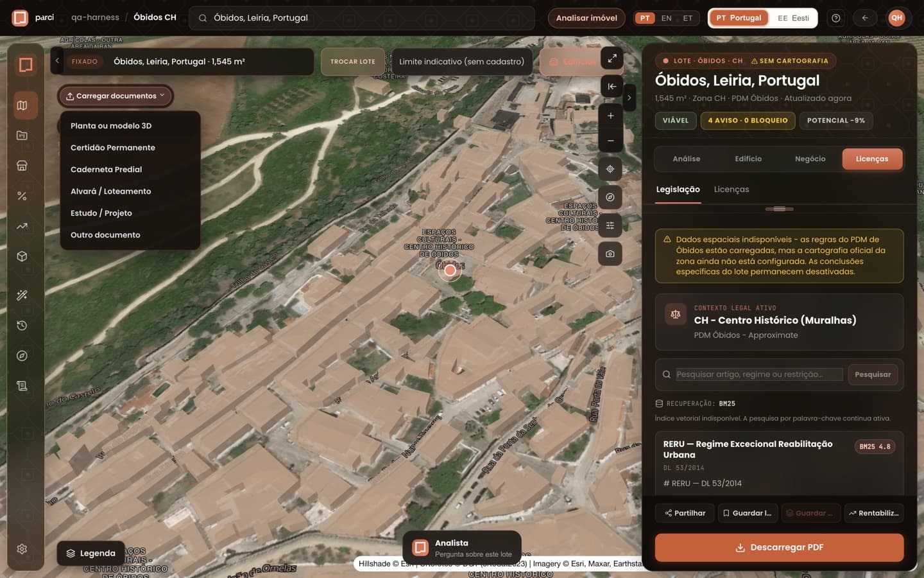
Task: Select the orange Licenças main tab
Action: click(872, 159)
